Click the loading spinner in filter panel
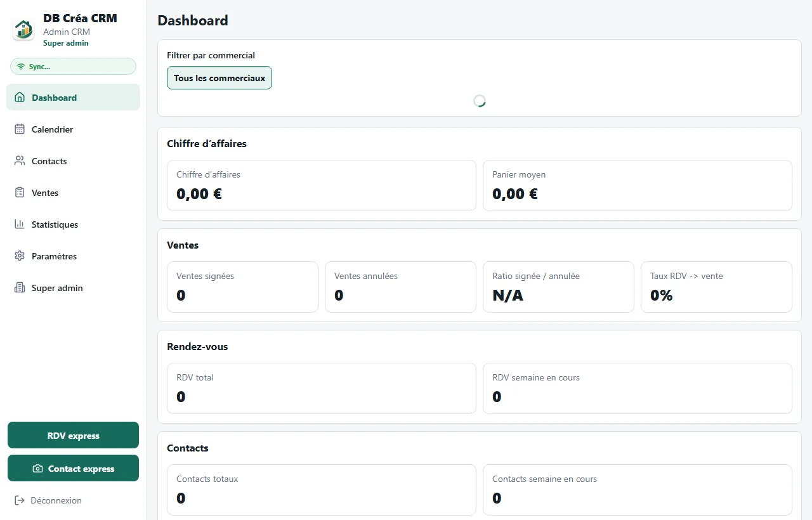Image resolution: width=812 pixels, height=520 pixels. point(480,101)
